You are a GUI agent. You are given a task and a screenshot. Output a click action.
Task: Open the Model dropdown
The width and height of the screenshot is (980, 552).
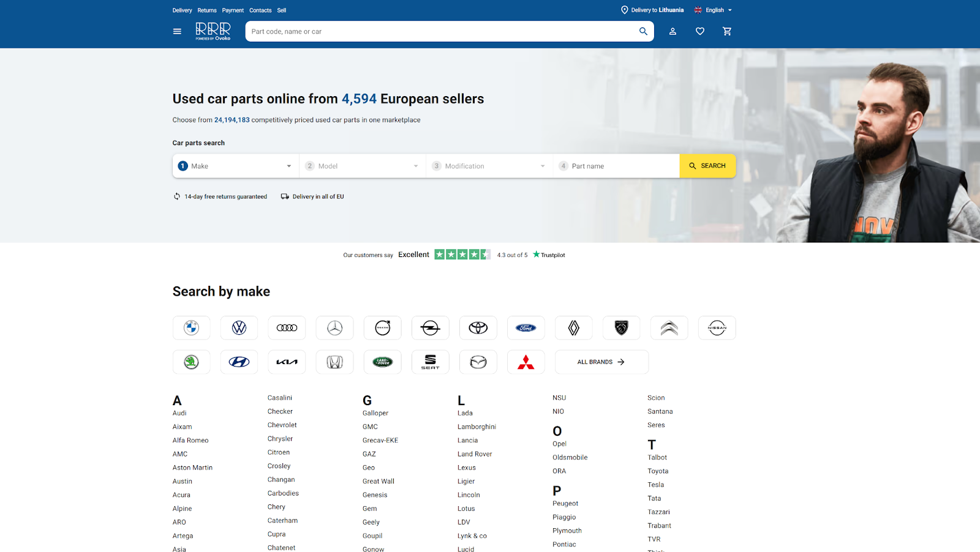click(x=363, y=166)
